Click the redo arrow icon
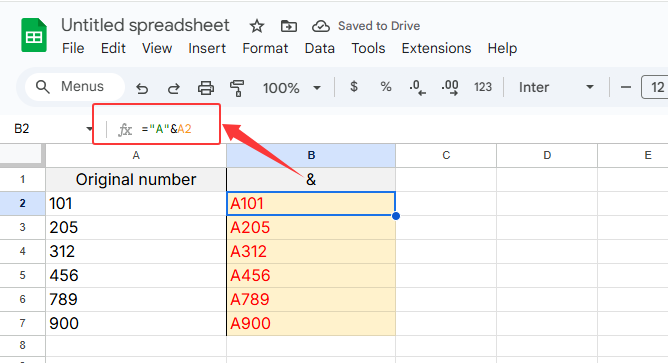This screenshot has width=668, height=363. coord(174,88)
